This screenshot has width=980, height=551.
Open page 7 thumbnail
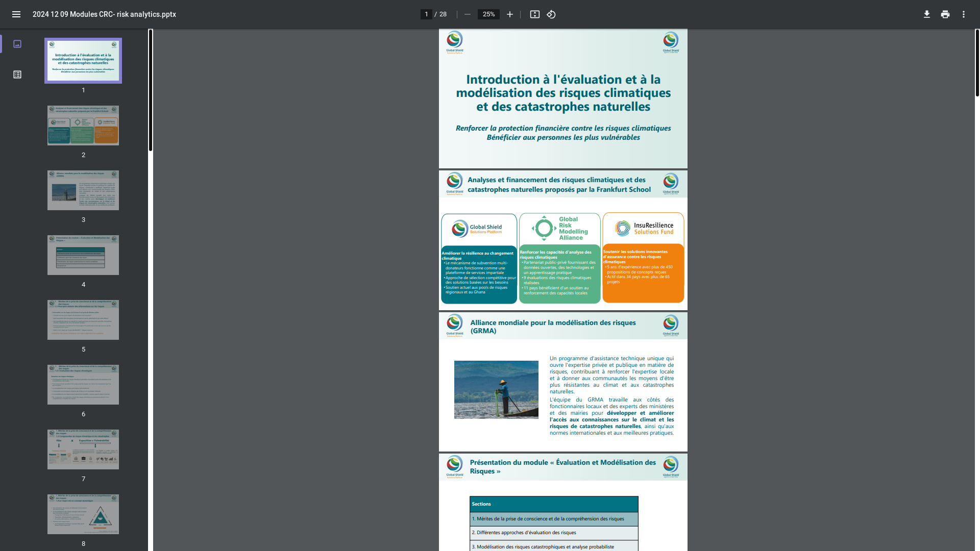pos(83,449)
